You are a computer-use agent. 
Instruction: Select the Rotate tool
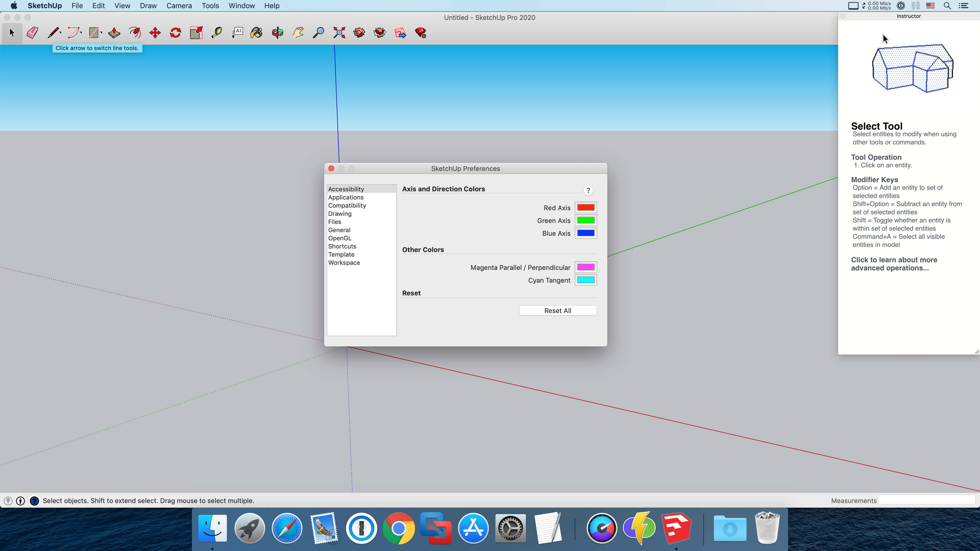[x=175, y=33]
